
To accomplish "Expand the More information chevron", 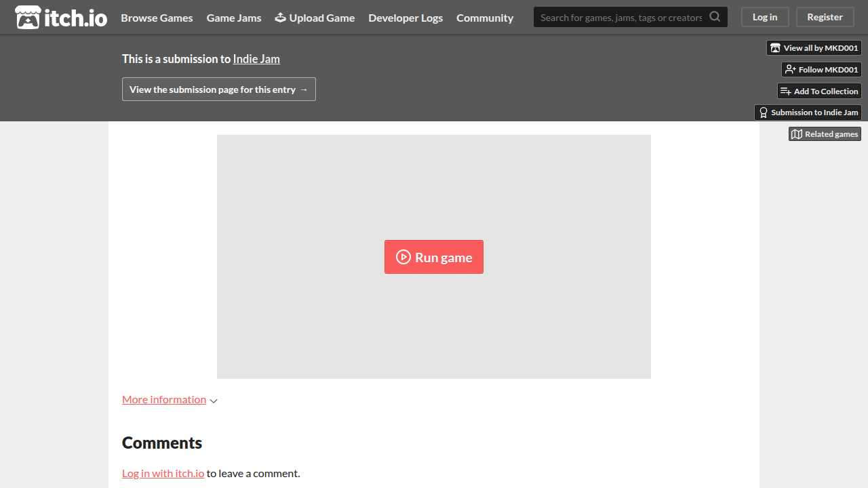I will (x=214, y=401).
